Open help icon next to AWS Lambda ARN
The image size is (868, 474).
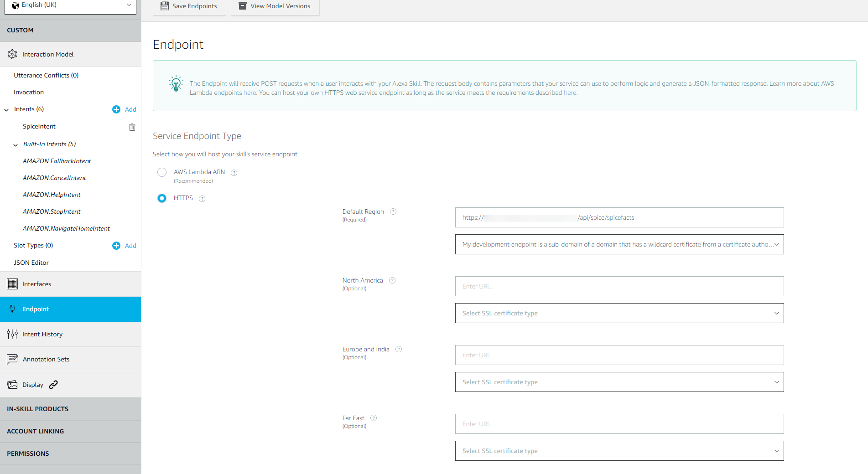coord(234,172)
